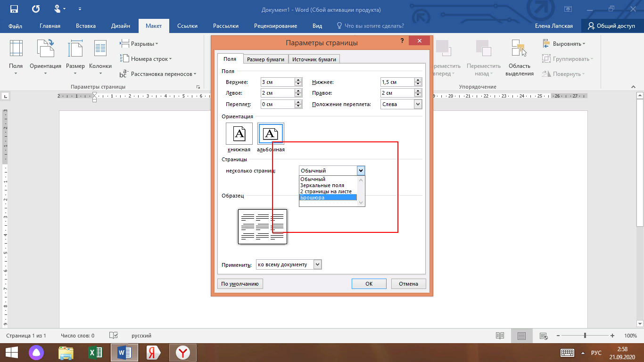Click the Undo icon in quick access toolbar
The height and width of the screenshot is (362, 644).
36,9
